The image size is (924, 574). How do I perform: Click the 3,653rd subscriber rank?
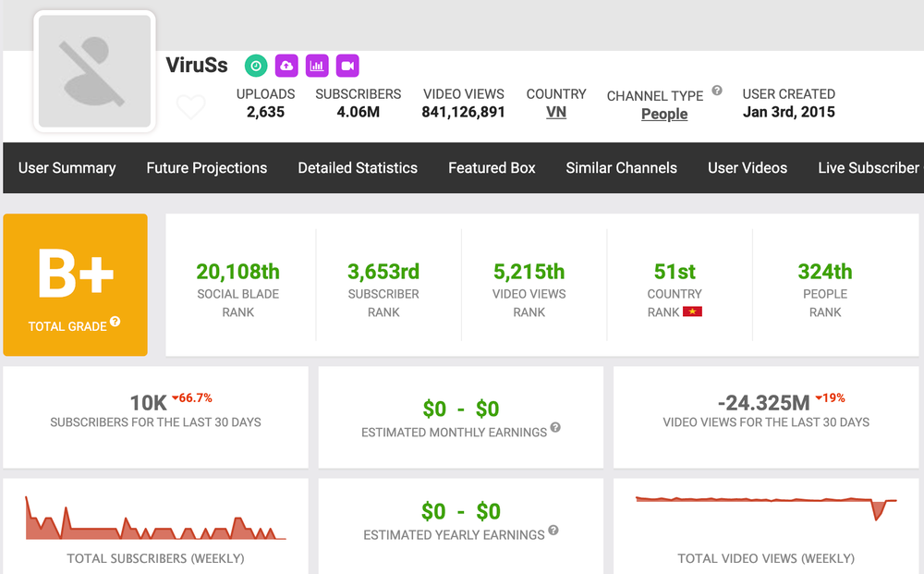(383, 272)
